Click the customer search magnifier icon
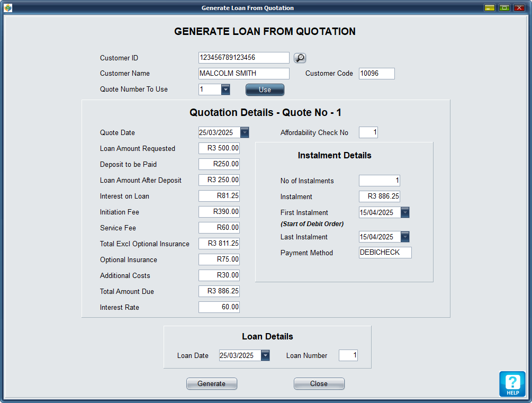Screen dimensions: 532x403 pyautogui.click(x=300, y=58)
